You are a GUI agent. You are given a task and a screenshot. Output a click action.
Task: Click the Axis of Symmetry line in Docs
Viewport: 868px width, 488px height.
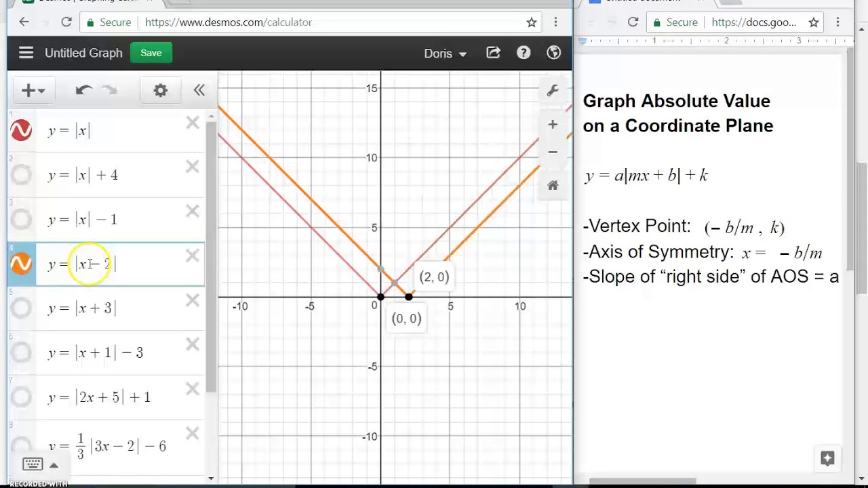click(x=703, y=252)
